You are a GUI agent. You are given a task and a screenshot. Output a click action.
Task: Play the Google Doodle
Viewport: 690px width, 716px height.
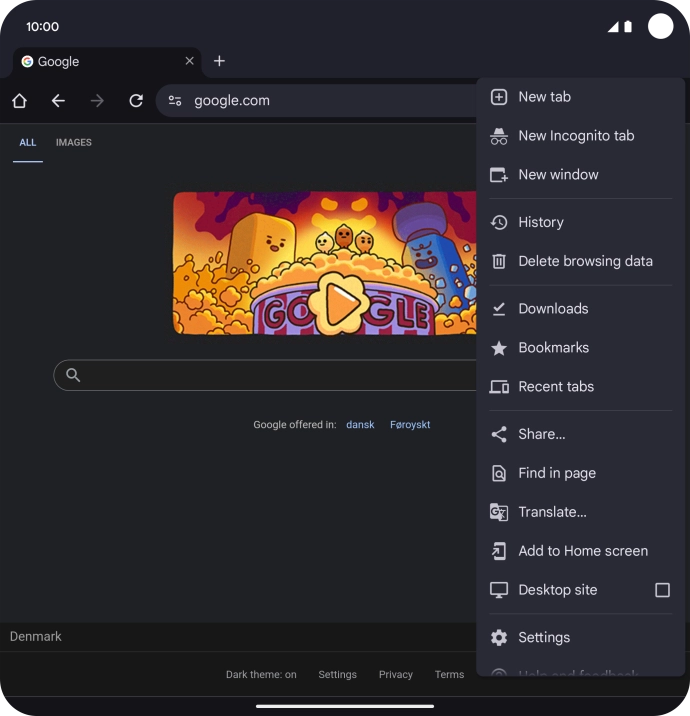[x=339, y=303]
